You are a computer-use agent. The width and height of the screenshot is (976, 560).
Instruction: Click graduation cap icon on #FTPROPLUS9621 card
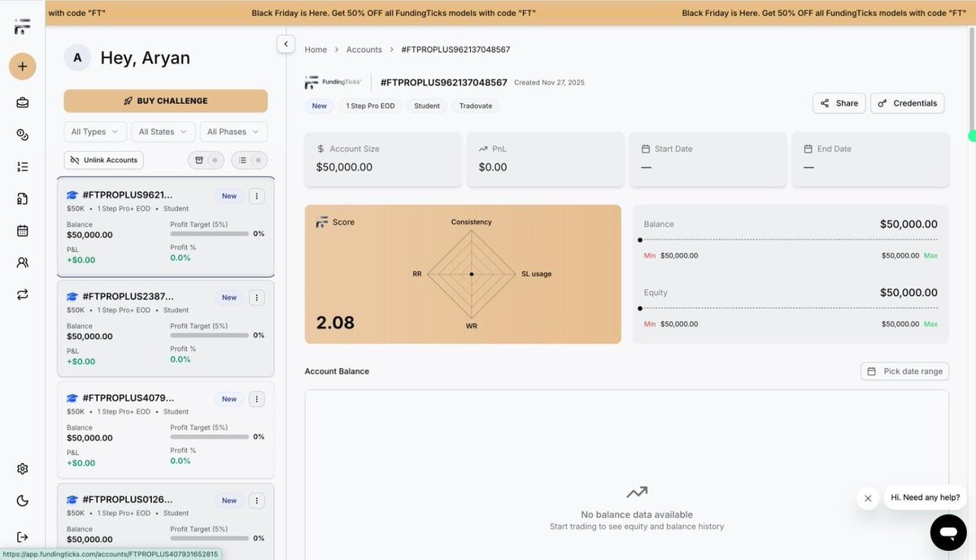pyautogui.click(x=72, y=195)
